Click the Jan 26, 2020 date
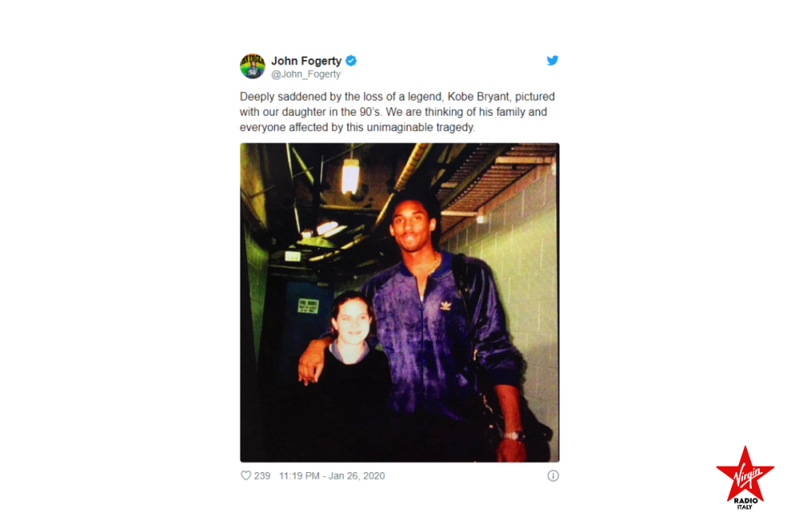 [356, 475]
